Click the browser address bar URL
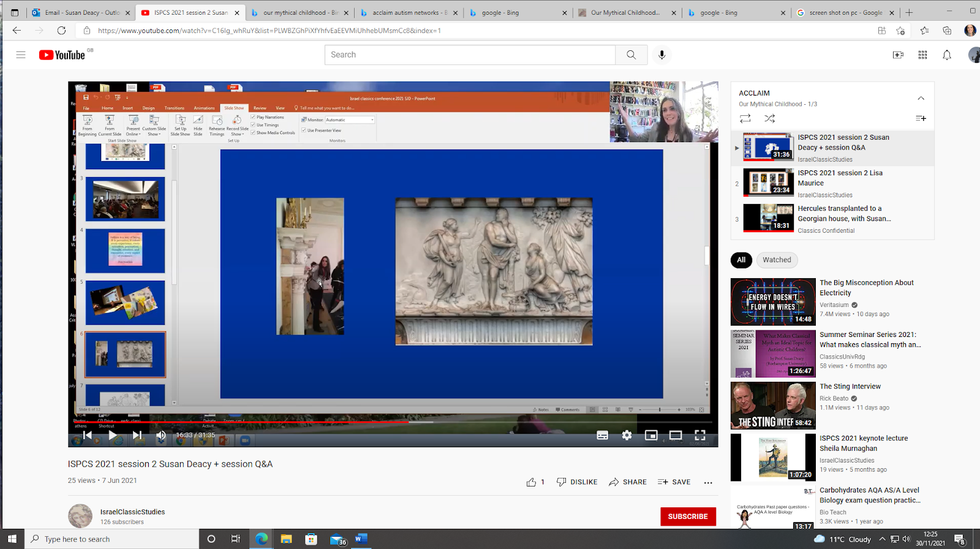The height and width of the screenshot is (549, 980). [x=269, y=31]
